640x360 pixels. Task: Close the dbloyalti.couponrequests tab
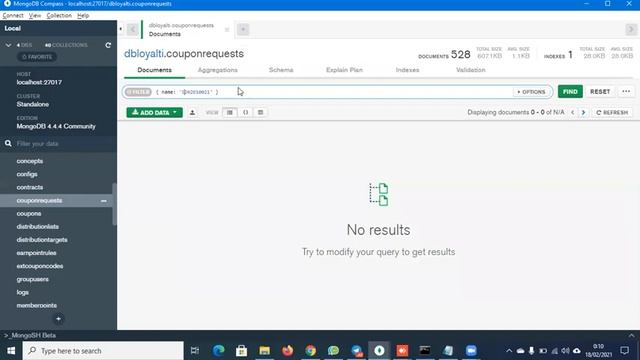click(227, 30)
